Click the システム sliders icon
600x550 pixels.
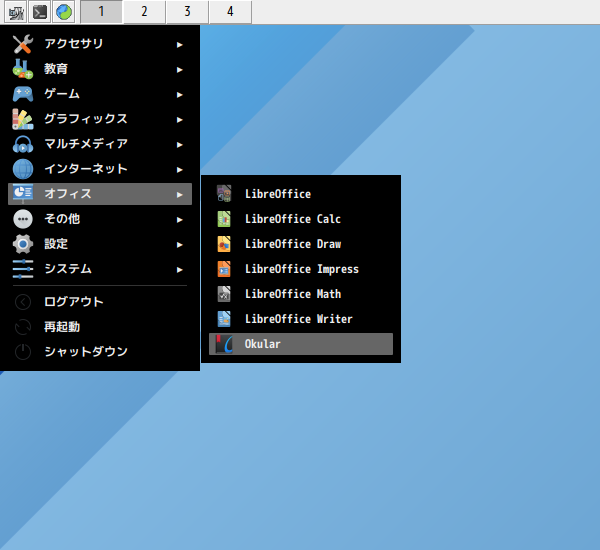tap(23, 269)
